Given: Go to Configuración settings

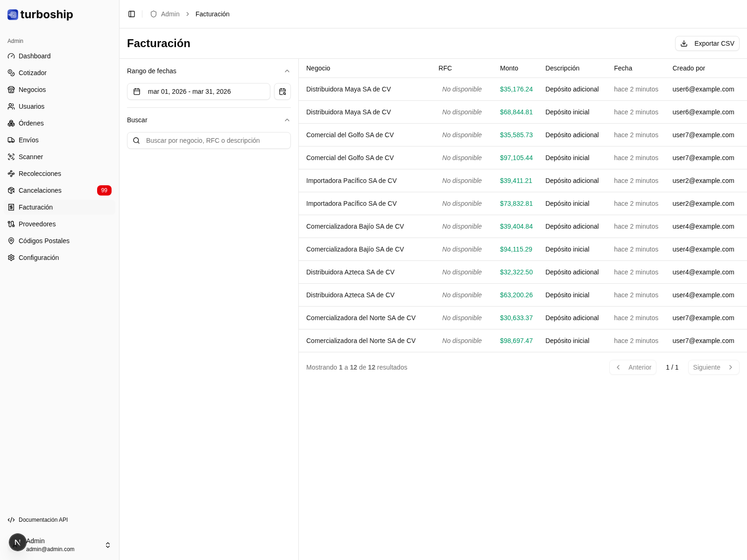Looking at the screenshot, I should (39, 258).
